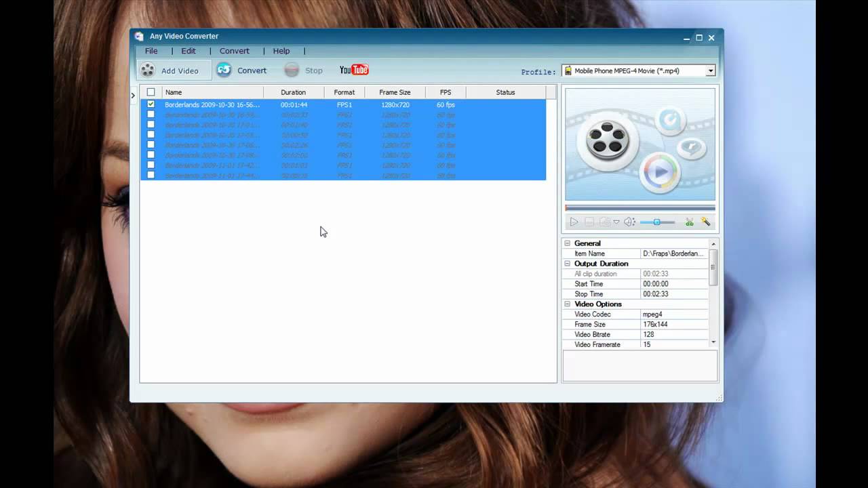Open the Convert menu
The image size is (868, 488).
[x=235, y=51]
